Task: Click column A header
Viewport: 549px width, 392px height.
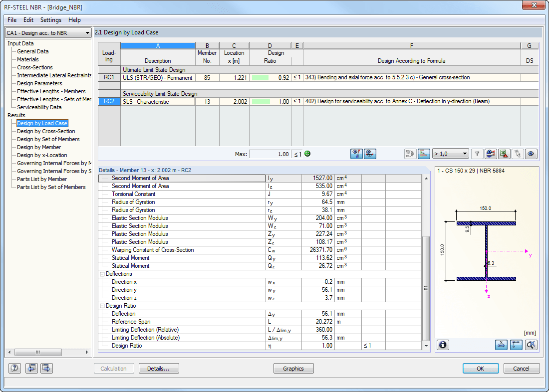Action: pos(158,46)
